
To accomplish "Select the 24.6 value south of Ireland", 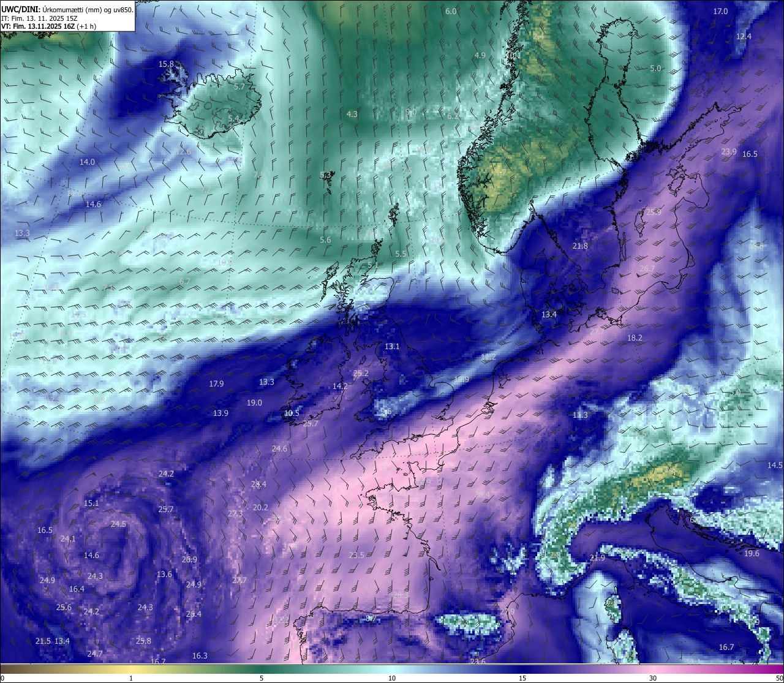I will coord(279,448).
